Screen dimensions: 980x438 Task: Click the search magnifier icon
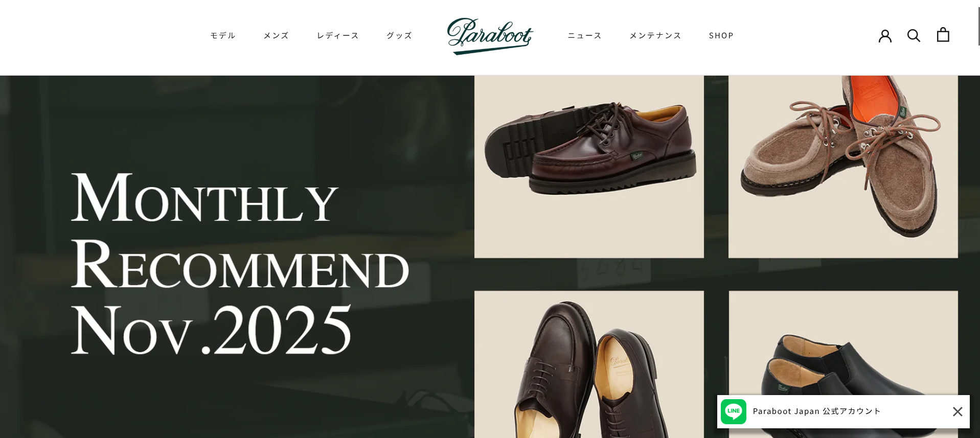point(914,35)
